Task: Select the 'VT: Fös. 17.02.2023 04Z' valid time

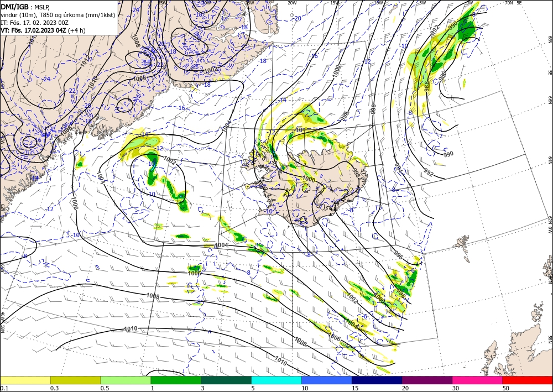Action: 33,30
